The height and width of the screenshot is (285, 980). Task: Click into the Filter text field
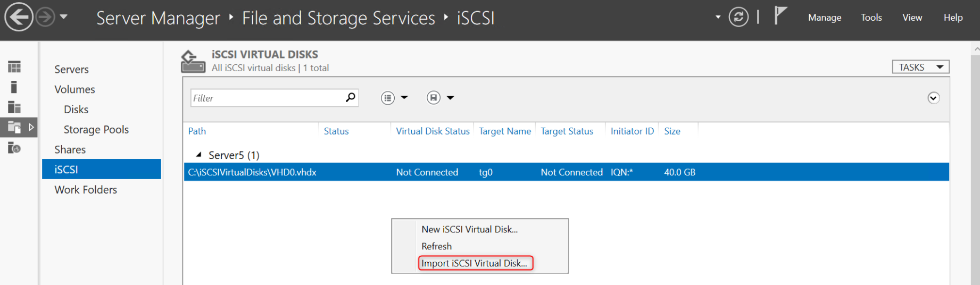(x=266, y=98)
